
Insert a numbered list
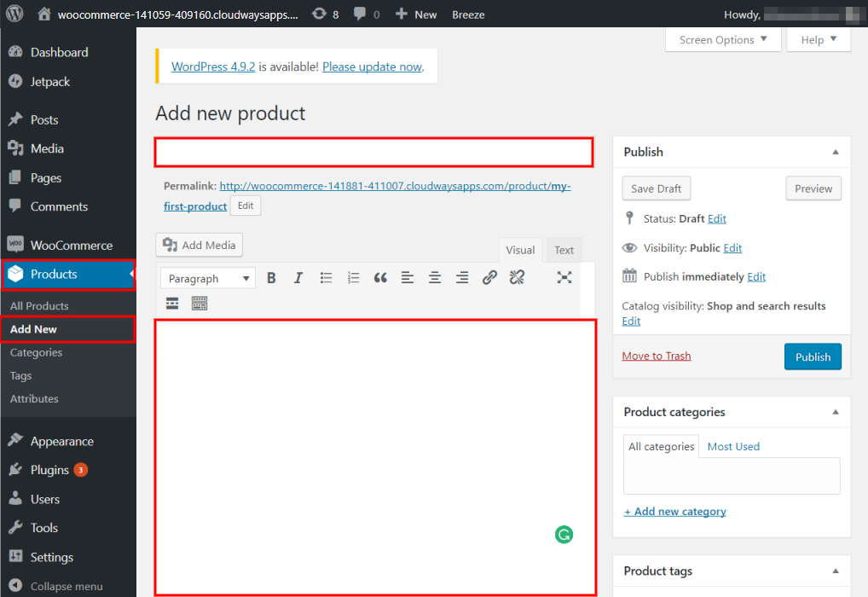point(353,278)
